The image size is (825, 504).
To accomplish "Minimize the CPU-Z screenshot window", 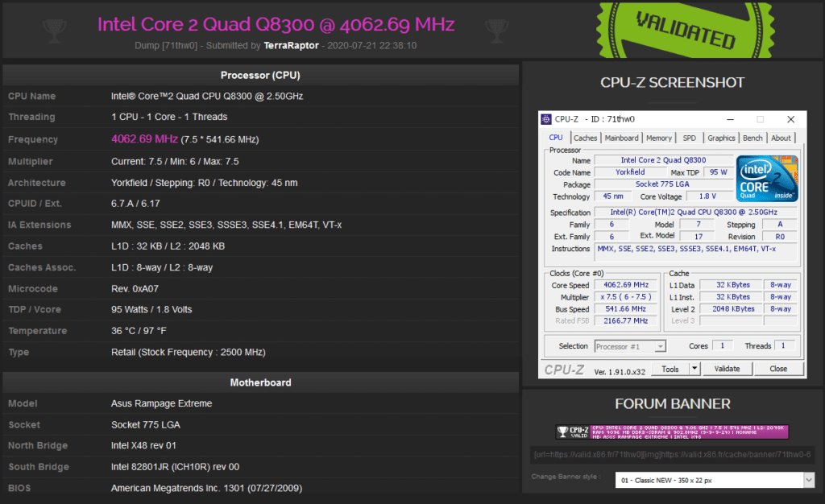I will 730,119.
